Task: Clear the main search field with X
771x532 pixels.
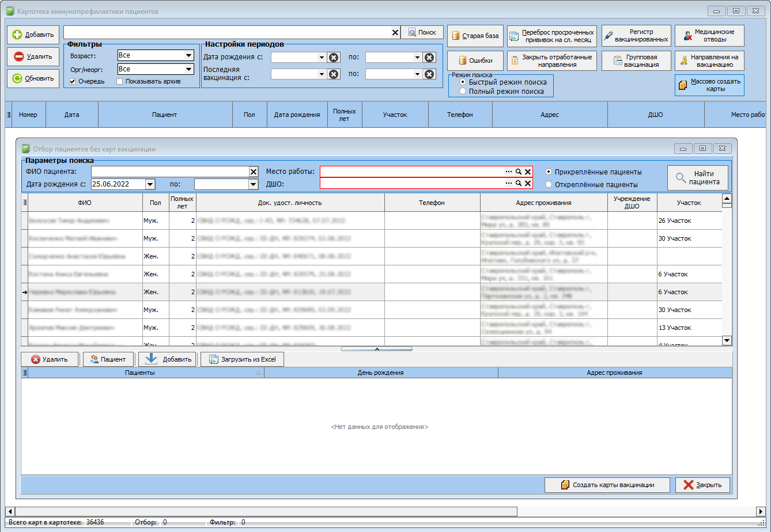Action: (x=395, y=33)
